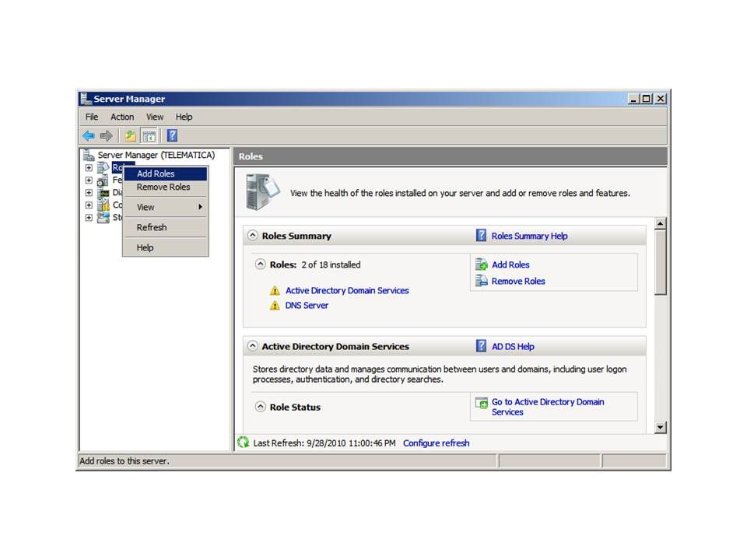Image resolution: width=747 pixels, height=560 pixels.
Task: Click the scrollbar down arrow in Roles pane
Action: click(661, 427)
